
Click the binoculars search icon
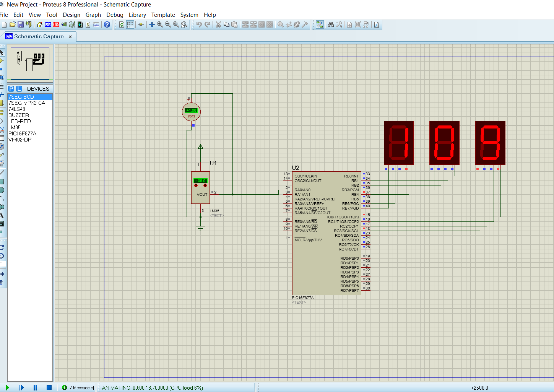pos(331,24)
